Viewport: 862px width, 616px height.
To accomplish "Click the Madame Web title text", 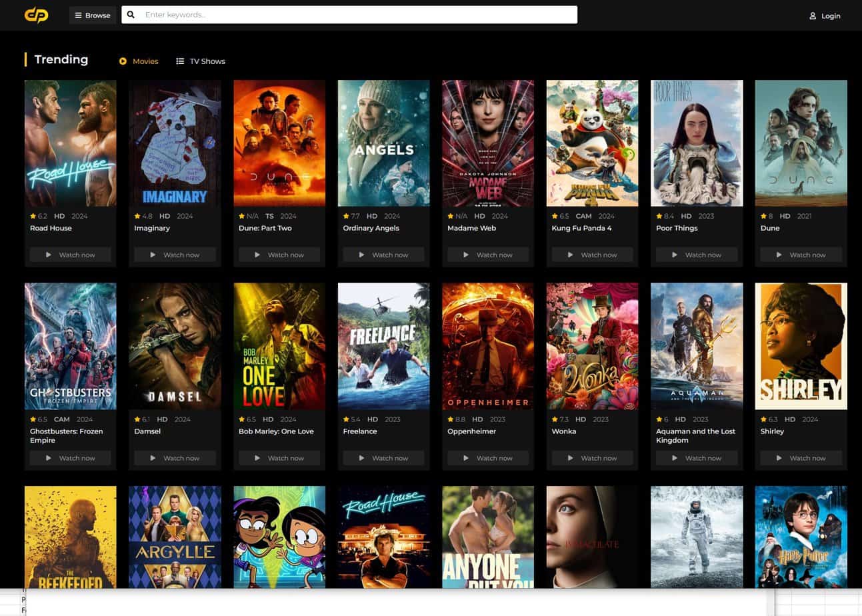I will (x=471, y=228).
